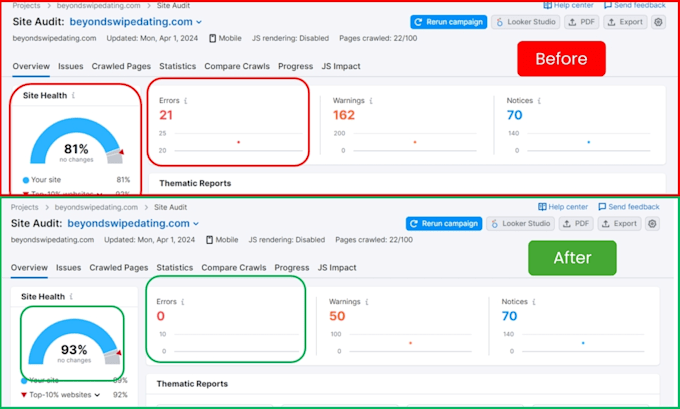Click Export button in Before screenshot

point(625,22)
